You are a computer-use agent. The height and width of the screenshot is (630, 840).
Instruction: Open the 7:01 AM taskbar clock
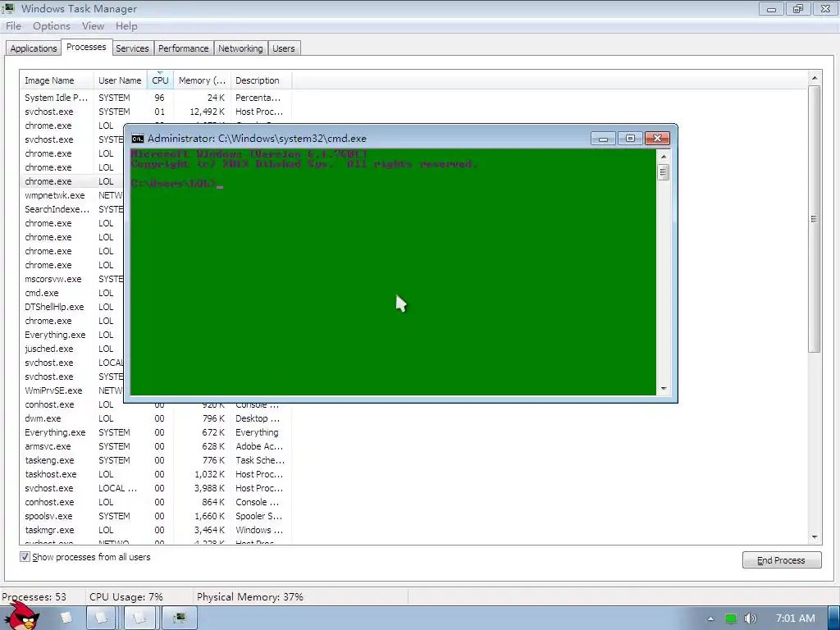pos(796,619)
